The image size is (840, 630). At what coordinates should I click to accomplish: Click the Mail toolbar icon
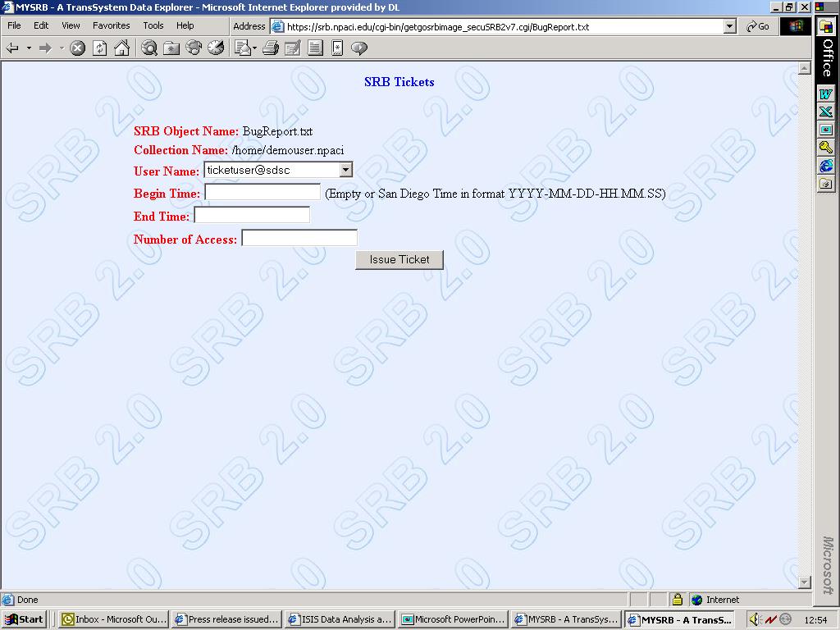[243, 48]
